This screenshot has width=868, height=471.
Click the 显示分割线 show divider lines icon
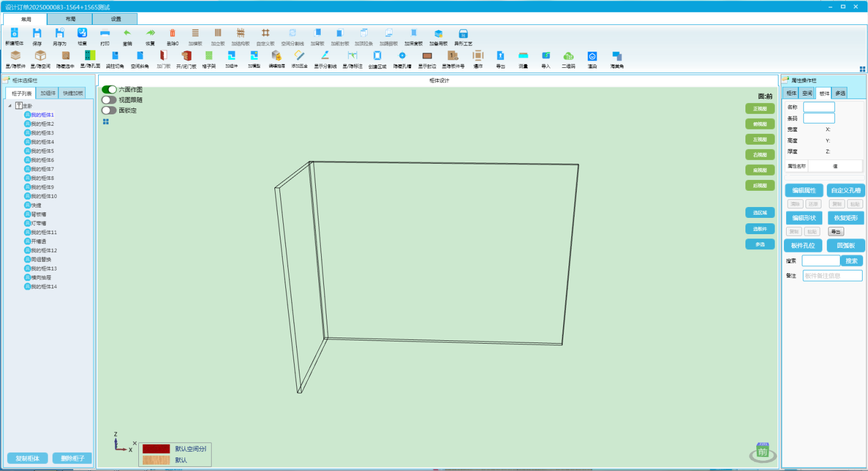325,56
